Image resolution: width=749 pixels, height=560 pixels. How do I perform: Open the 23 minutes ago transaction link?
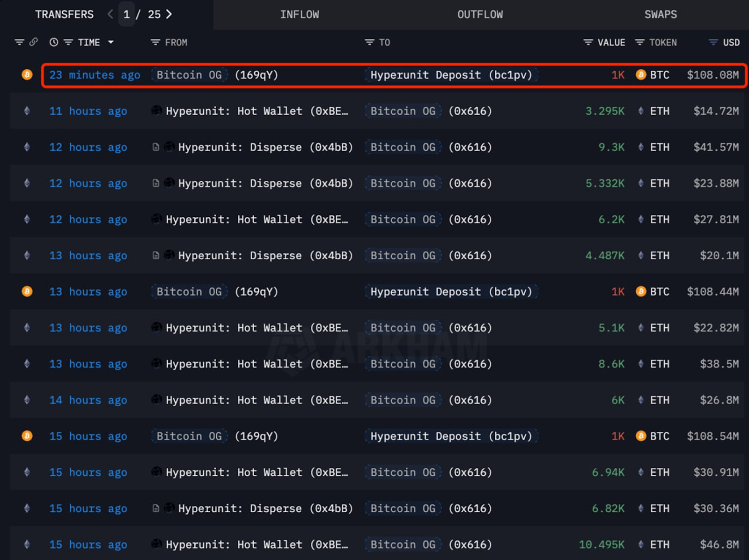pyautogui.click(x=95, y=75)
